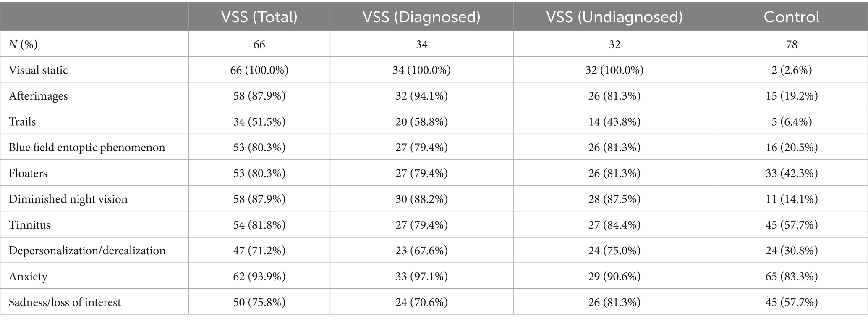
Task: Click the Afterimages row label
Action: 38,96
